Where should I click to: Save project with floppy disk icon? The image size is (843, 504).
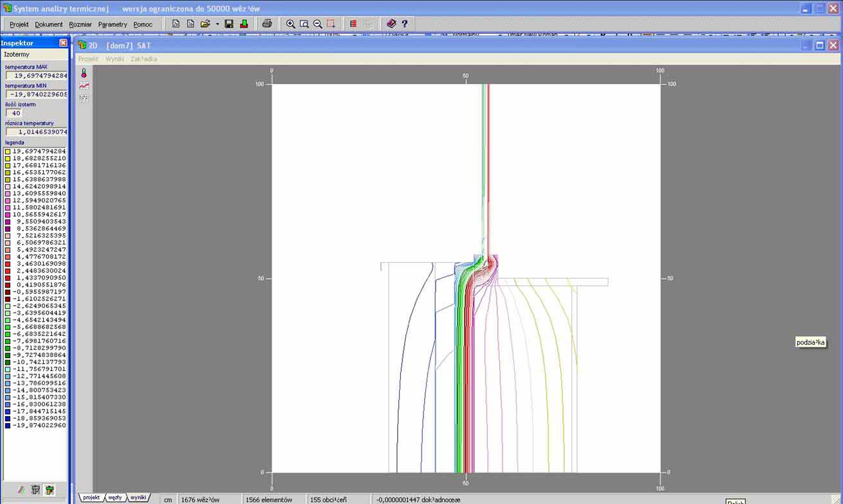(x=229, y=24)
